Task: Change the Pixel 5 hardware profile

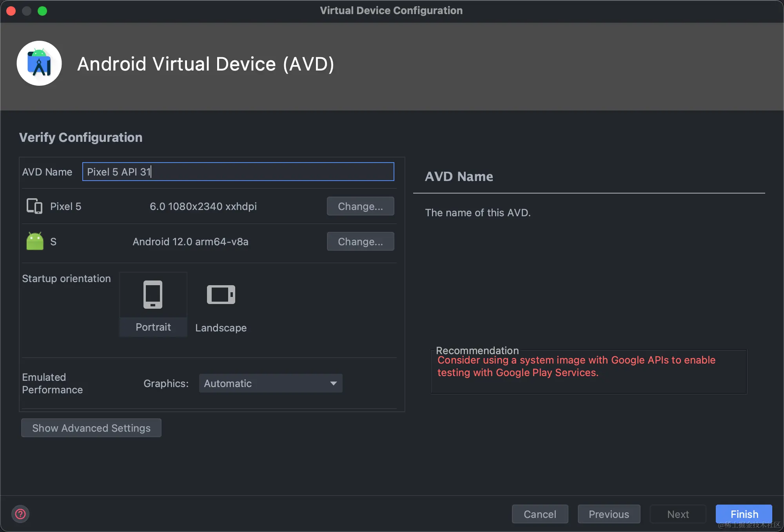Action: (360, 206)
